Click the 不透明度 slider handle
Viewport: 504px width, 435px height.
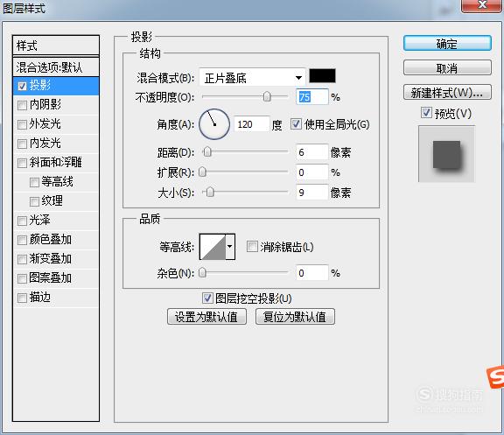tap(267, 96)
